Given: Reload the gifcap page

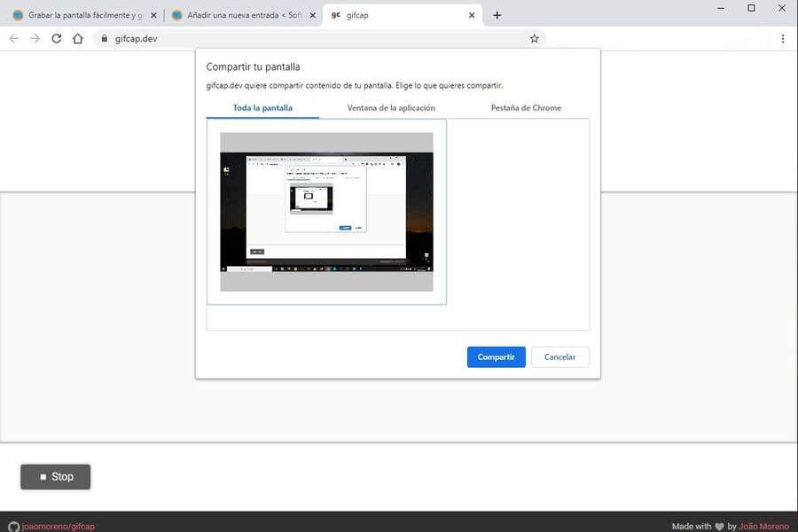Looking at the screenshot, I should click(x=57, y=39).
